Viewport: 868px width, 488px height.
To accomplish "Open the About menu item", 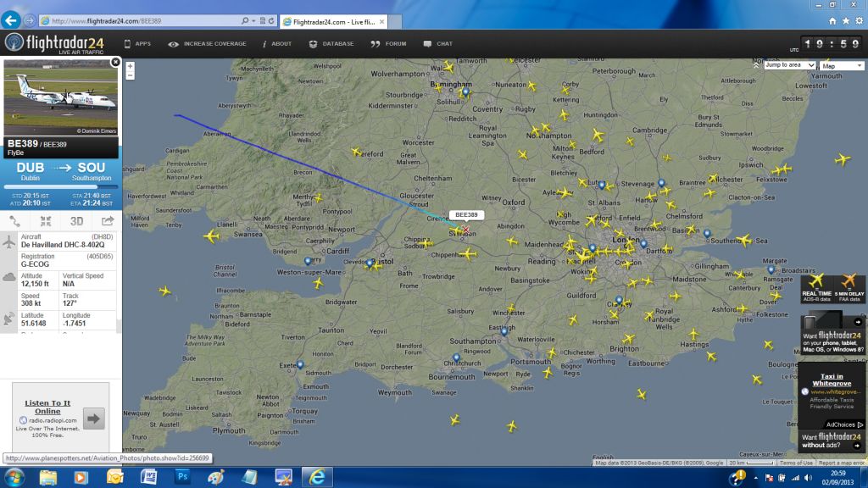I will pyautogui.click(x=277, y=44).
